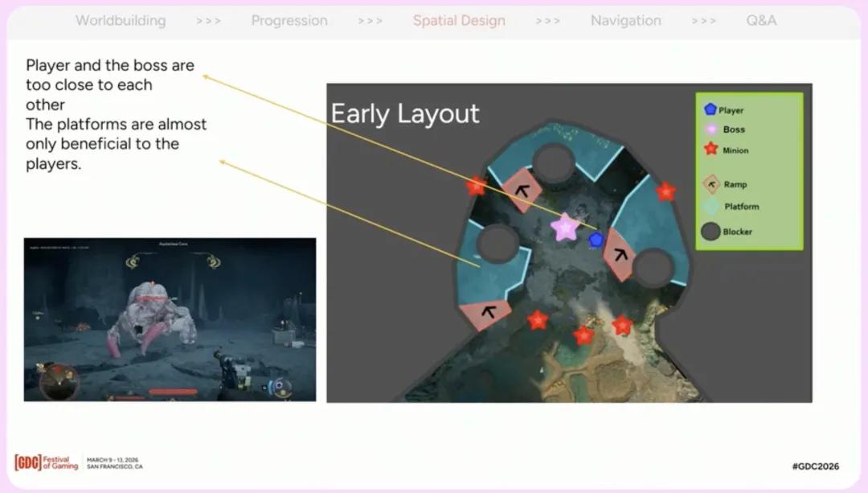The width and height of the screenshot is (868, 493).
Task: Click the #GDC2026 hashtag
Action: [x=816, y=466]
